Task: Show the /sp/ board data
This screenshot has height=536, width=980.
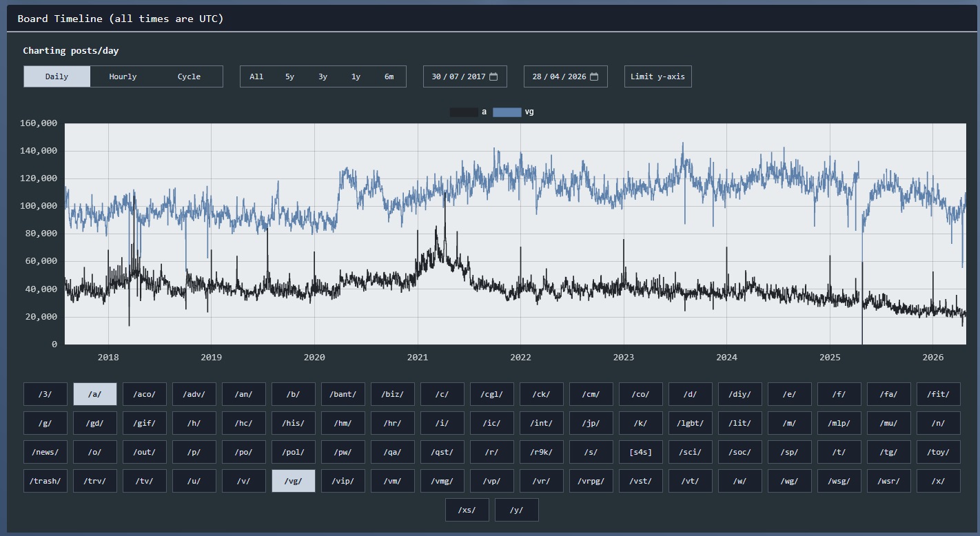Action: (790, 452)
